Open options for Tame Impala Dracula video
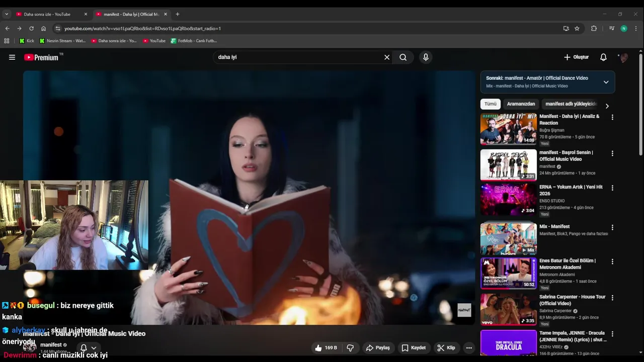644x362 pixels. [x=612, y=334]
